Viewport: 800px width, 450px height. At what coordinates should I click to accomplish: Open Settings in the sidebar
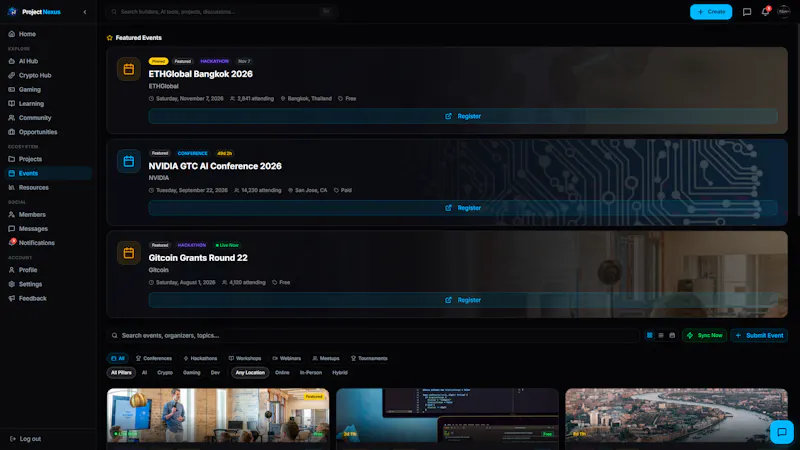click(x=48, y=284)
